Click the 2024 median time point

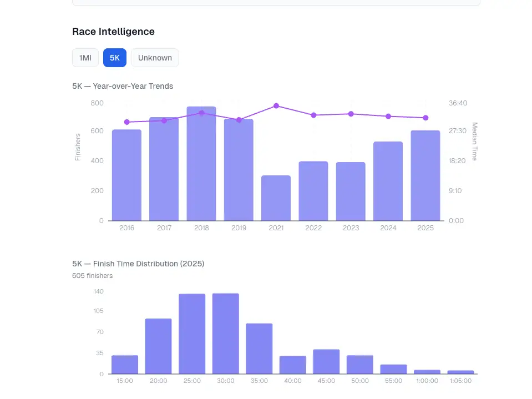click(388, 117)
